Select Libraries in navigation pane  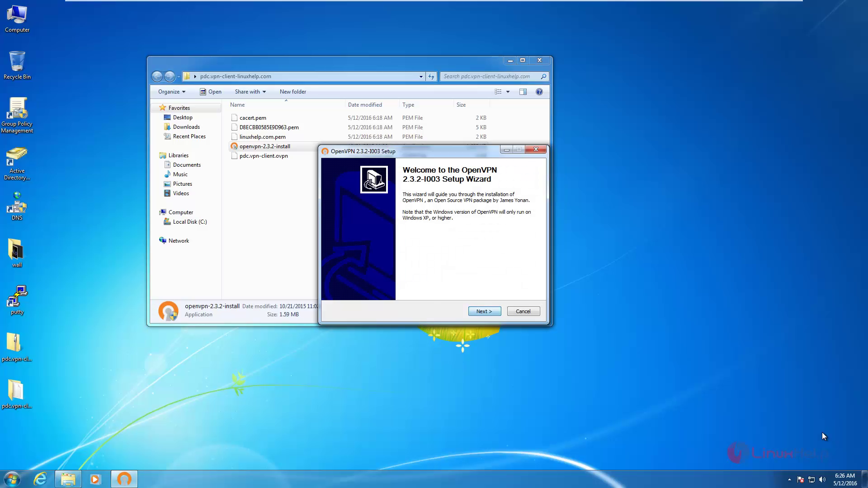(x=178, y=155)
